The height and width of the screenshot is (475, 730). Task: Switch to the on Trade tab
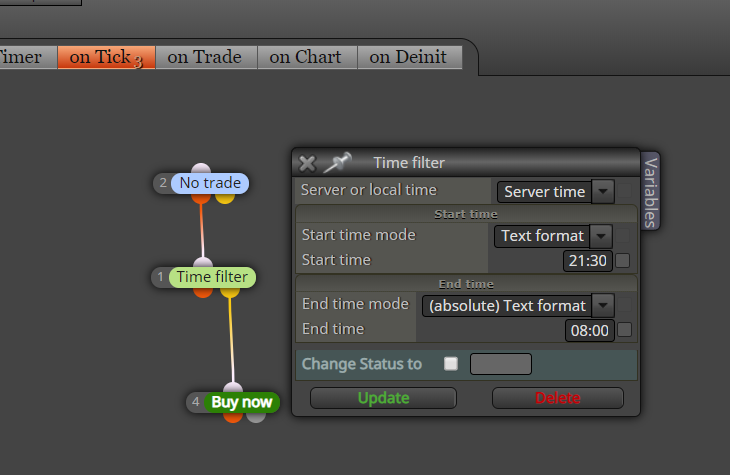(x=206, y=57)
